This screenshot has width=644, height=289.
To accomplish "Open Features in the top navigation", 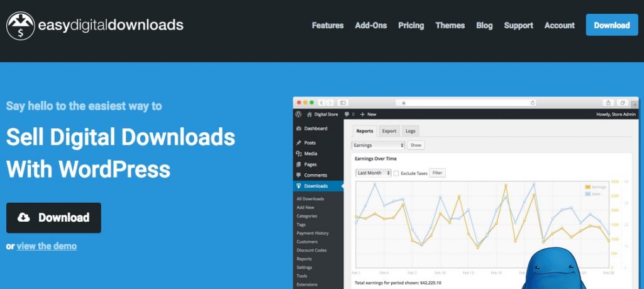I will point(328,25).
